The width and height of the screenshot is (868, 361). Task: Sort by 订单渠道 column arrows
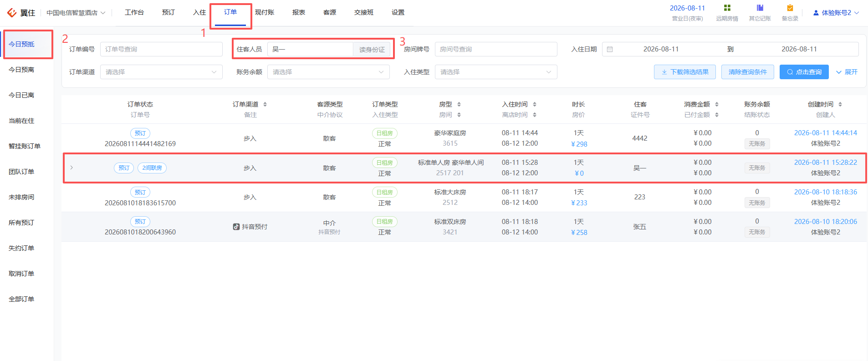265,104
